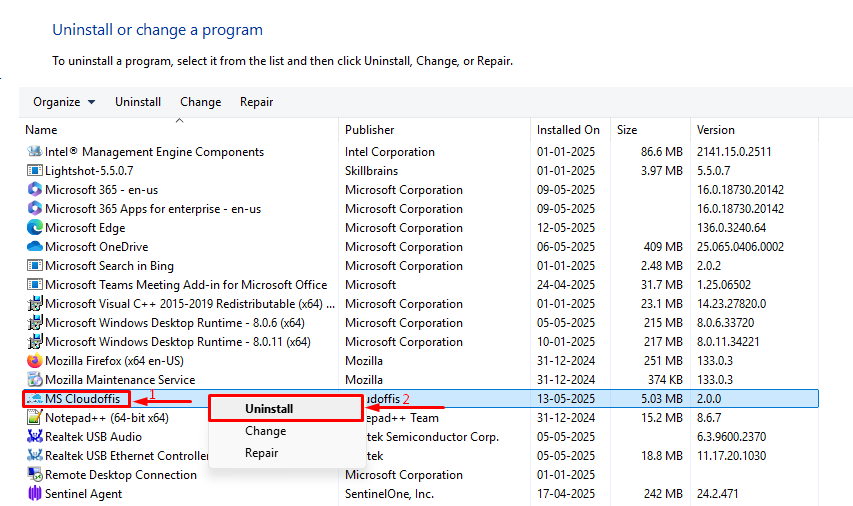Screen dimensions: 853x506
Task: Click the Microsoft Edge icon
Action: click(x=35, y=227)
